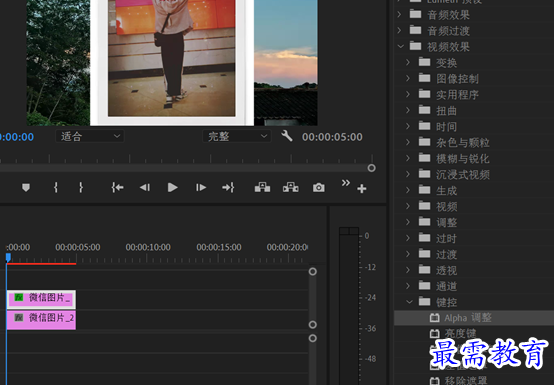Click the 00:00:05:00 duration timecode

[332, 137]
